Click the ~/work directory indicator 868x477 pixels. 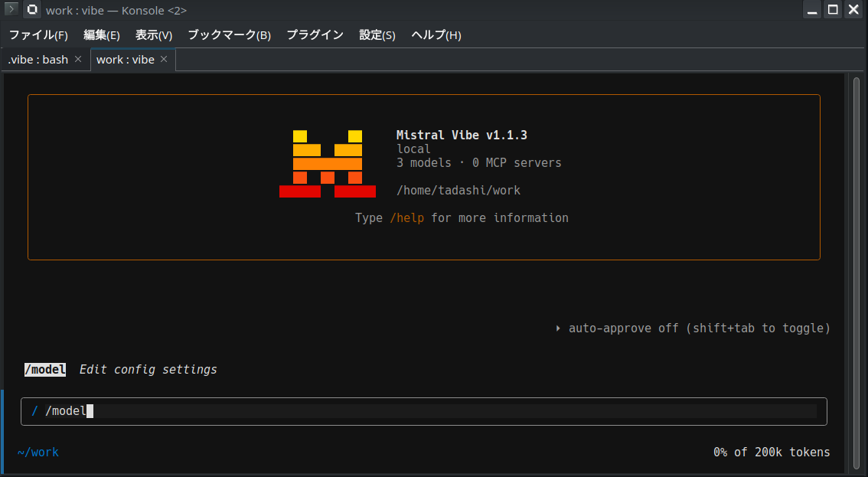tap(38, 452)
